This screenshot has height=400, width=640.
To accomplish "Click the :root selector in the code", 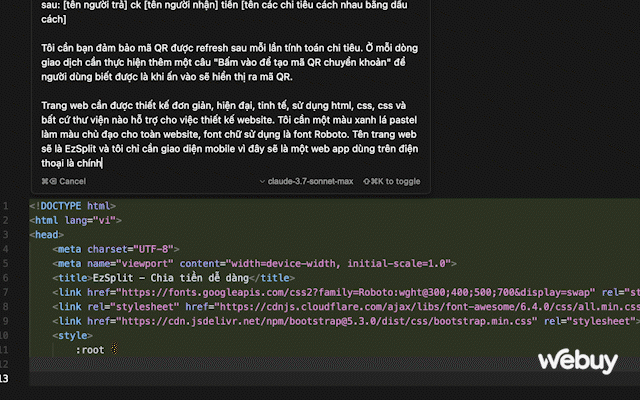I will (90, 350).
